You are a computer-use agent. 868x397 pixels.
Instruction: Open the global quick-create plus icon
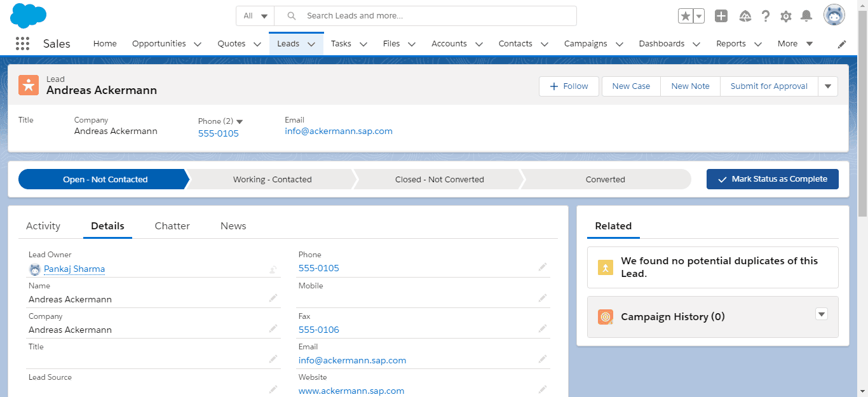[721, 17]
